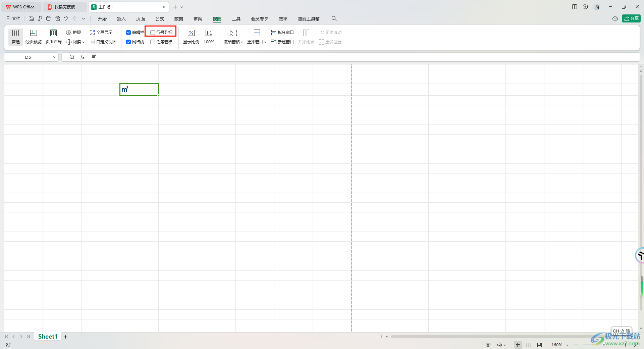Reset zoom to 100%
The width and height of the screenshot is (644, 349).
(x=209, y=37)
